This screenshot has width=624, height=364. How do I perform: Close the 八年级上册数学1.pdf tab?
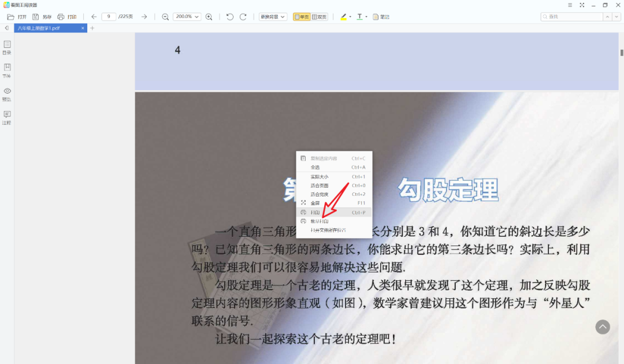[83, 28]
